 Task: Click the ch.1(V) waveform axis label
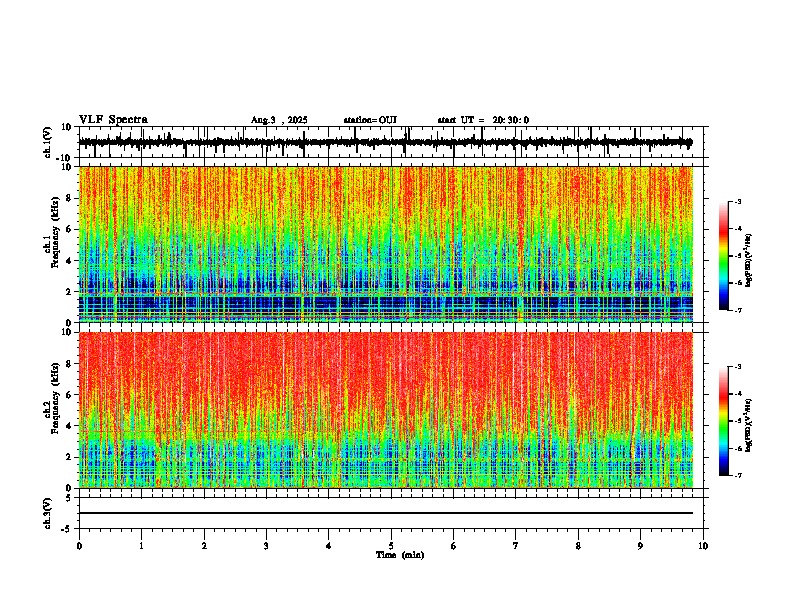coord(47,142)
